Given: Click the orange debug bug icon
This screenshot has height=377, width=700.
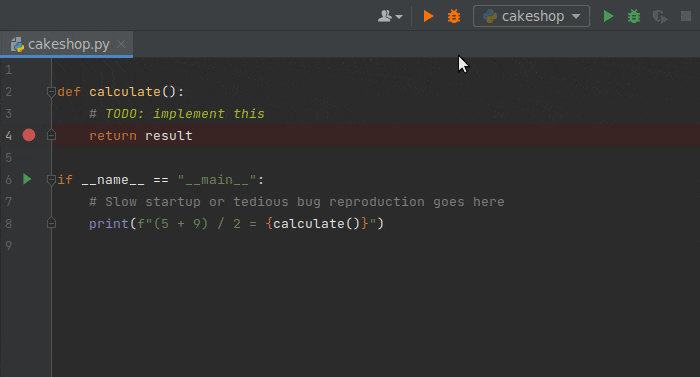Looking at the screenshot, I should 454,17.
